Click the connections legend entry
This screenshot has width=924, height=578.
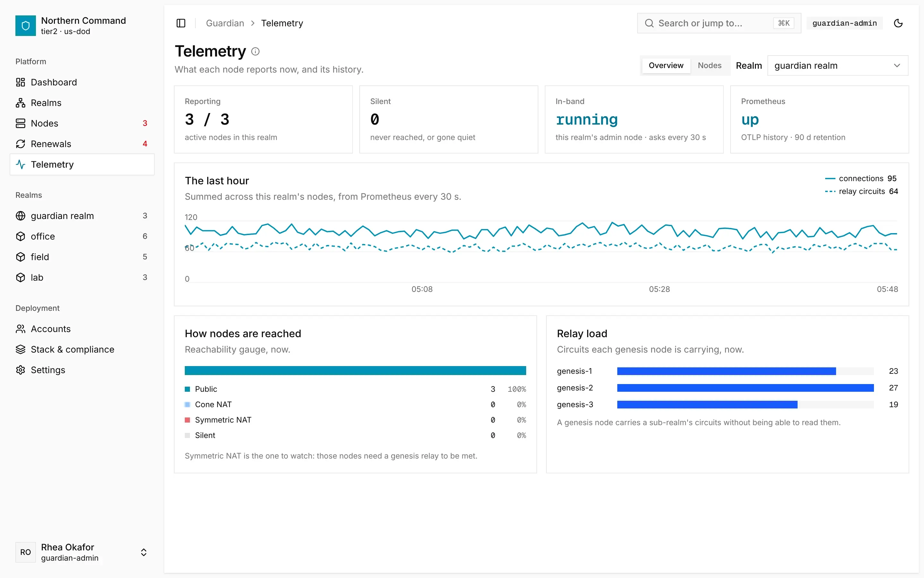coord(860,179)
